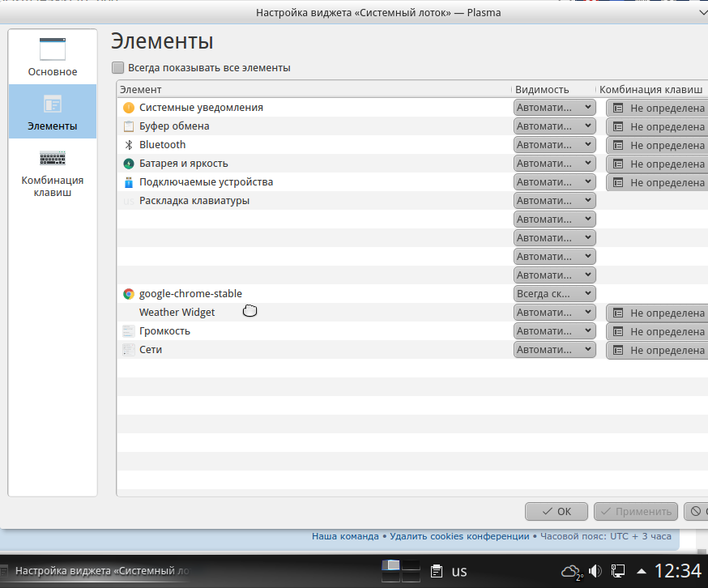Open visibility dropdown for Bluetooth
Viewport: 708px width, 588px height.
(554, 144)
